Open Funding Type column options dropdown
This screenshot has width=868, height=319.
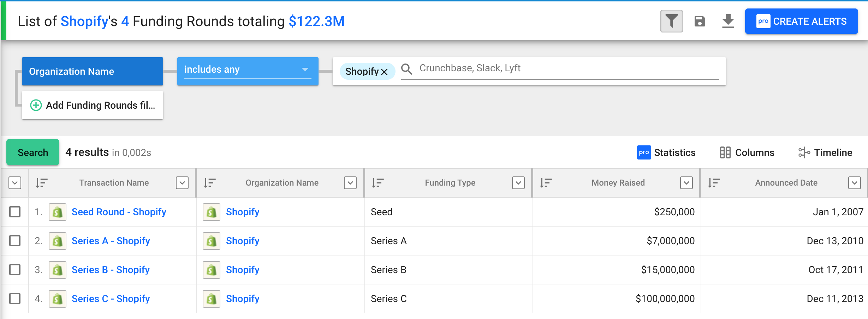coord(518,183)
